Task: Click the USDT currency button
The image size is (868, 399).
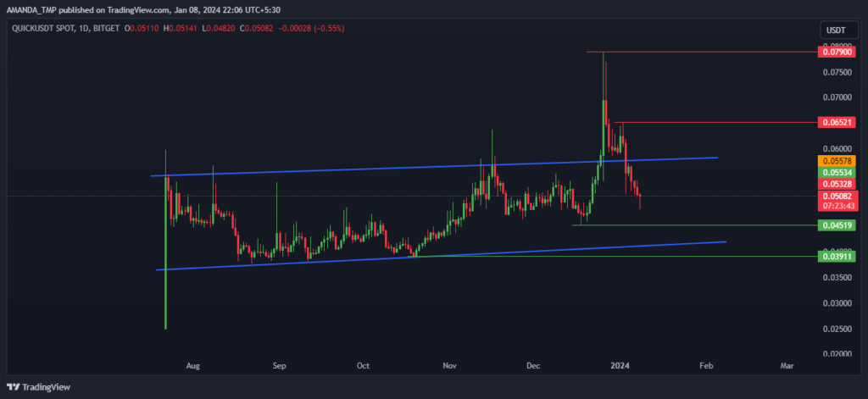Action: point(837,29)
